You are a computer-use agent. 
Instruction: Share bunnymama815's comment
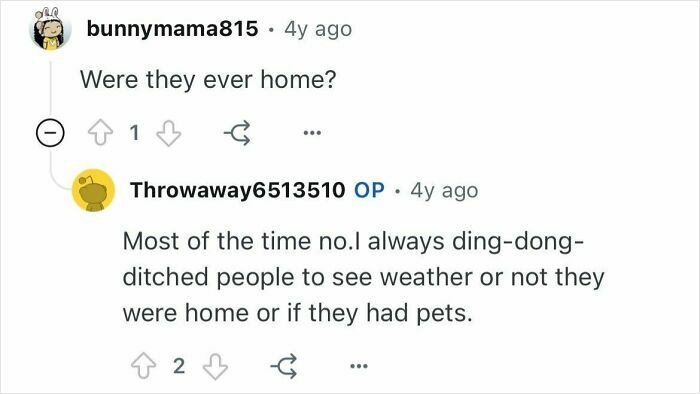tap(237, 133)
